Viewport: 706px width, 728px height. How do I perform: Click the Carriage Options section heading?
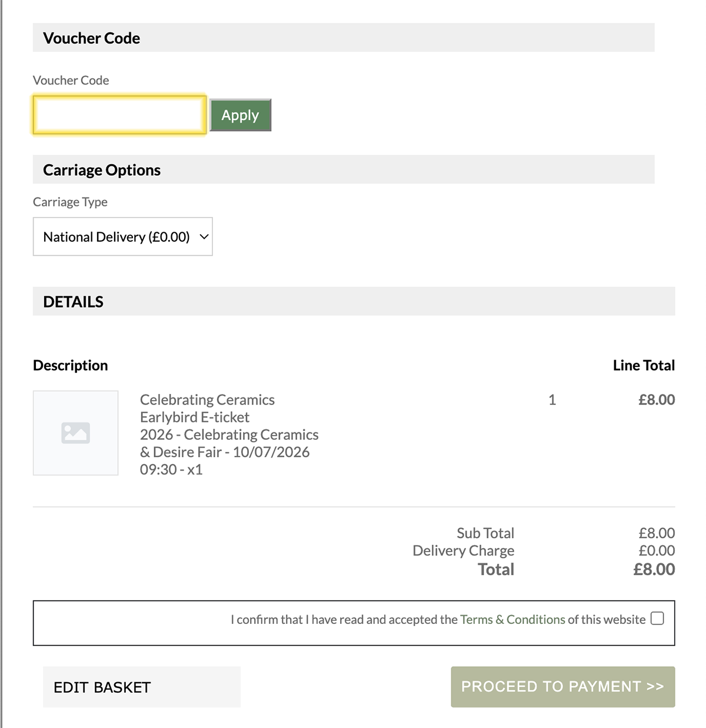point(102,170)
